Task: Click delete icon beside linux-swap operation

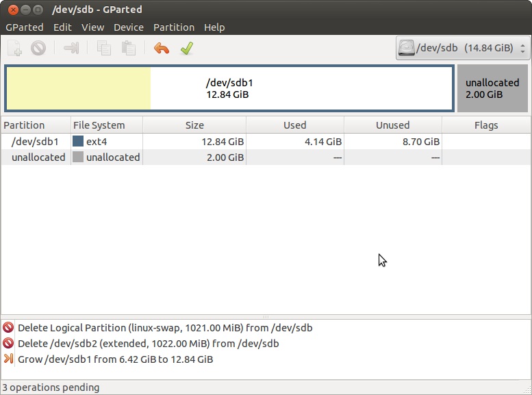Action: tap(8, 327)
